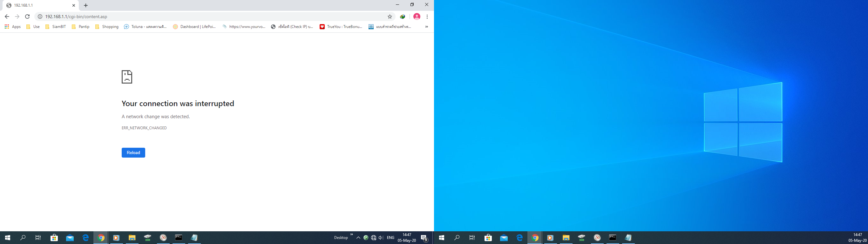Viewport: 868px width, 244px height.
Task: Open Search on the primary monitor taskbar
Action: 23,238
